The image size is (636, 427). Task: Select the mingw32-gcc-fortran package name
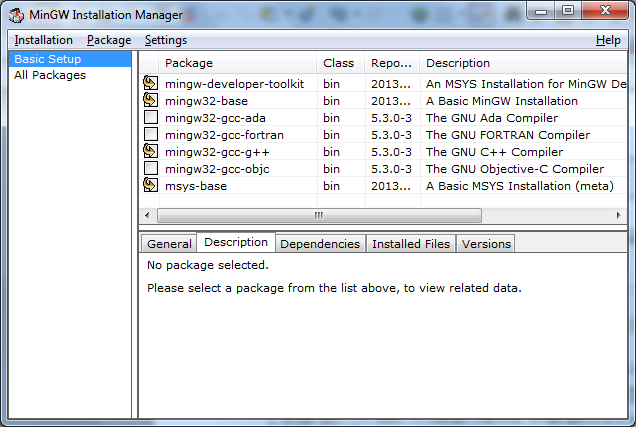(224, 135)
